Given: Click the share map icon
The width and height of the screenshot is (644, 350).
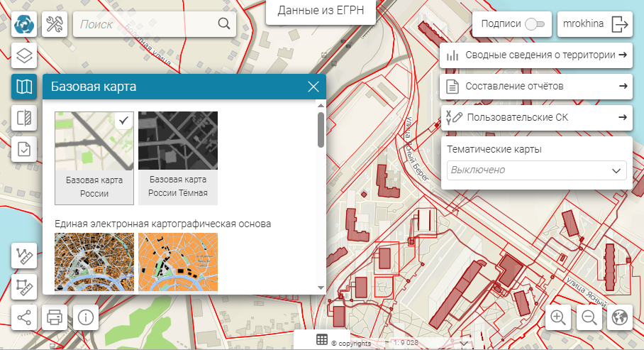Looking at the screenshot, I should pos(24,317).
